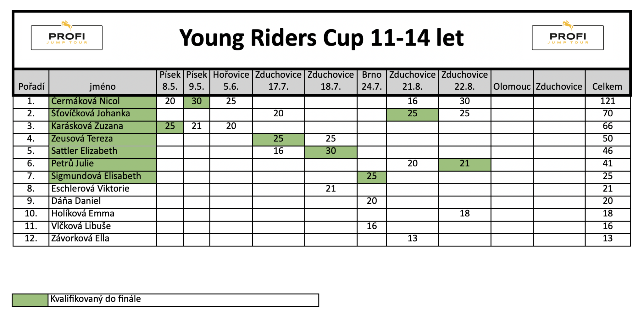Click the Young Riders Cup title
The height and width of the screenshot is (323, 644).
pyautogui.click(x=321, y=38)
